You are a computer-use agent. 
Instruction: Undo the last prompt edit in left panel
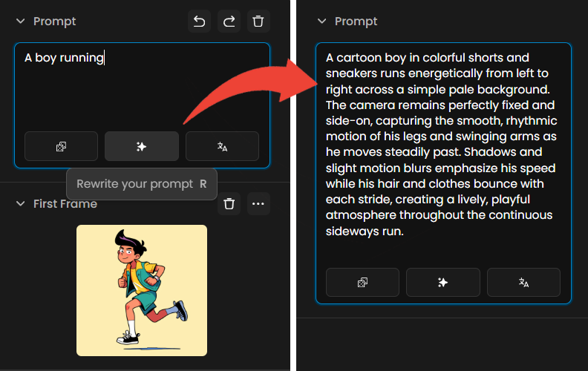coord(199,22)
